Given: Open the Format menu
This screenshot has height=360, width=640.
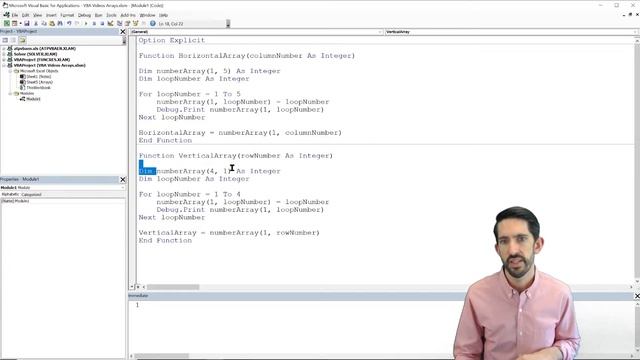Looking at the screenshot, I should coord(67,15).
